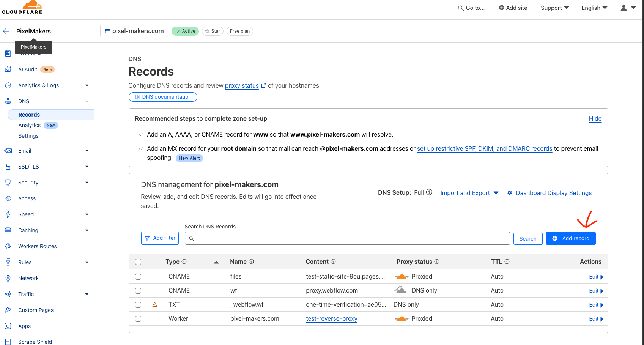The image size is (644, 345).
Task: Open the user account dropdown
Action: (628, 8)
